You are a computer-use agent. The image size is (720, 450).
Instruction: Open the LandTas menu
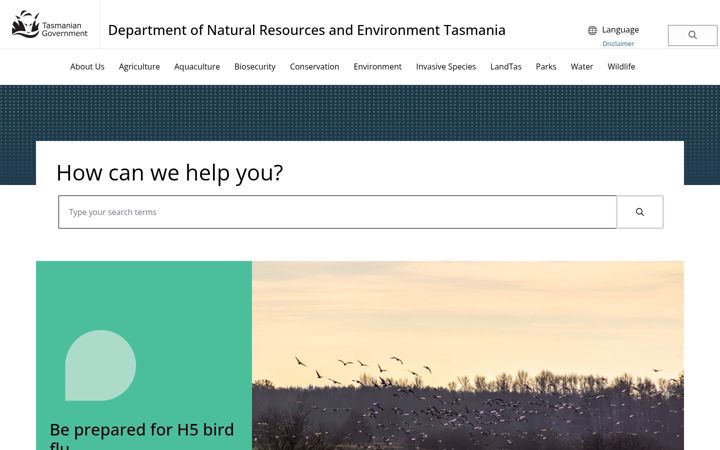(x=506, y=67)
